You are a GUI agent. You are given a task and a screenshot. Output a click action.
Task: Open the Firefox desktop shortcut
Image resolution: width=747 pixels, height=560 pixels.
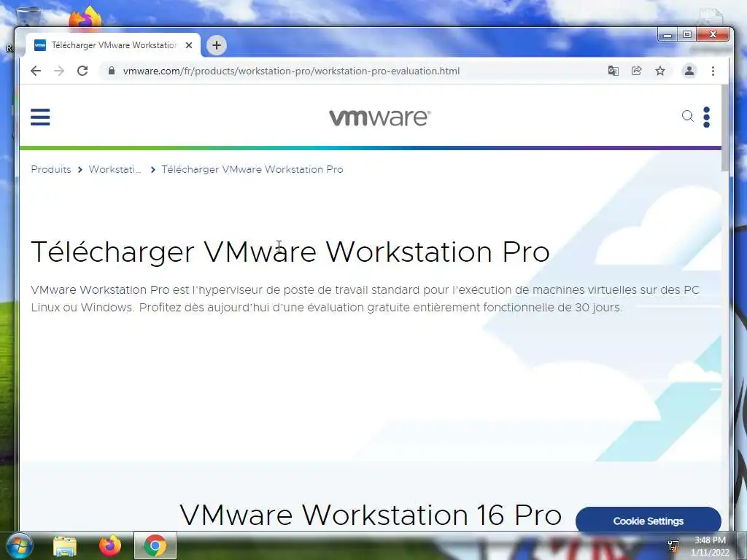pos(86,18)
